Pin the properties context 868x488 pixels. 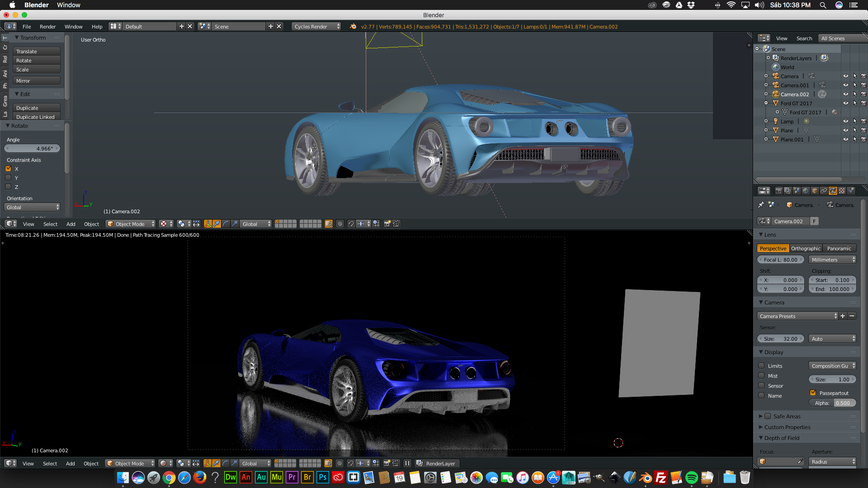pyautogui.click(x=761, y=205)
